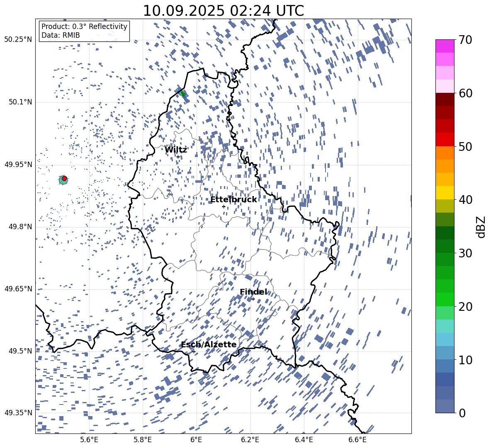Pick the dark maroon swatch below 60
Image resolution: width=491 pixels, height=448 pixels.
pyautogui.click(x=445, y=99)
